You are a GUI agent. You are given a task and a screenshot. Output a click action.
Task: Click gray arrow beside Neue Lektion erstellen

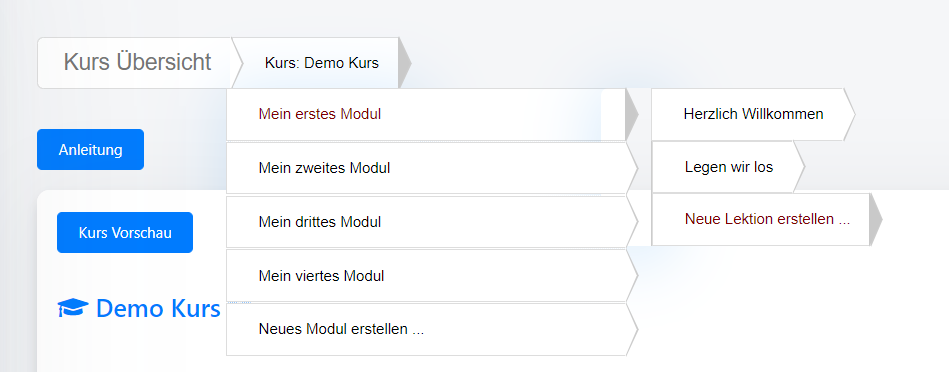point(875,220)
